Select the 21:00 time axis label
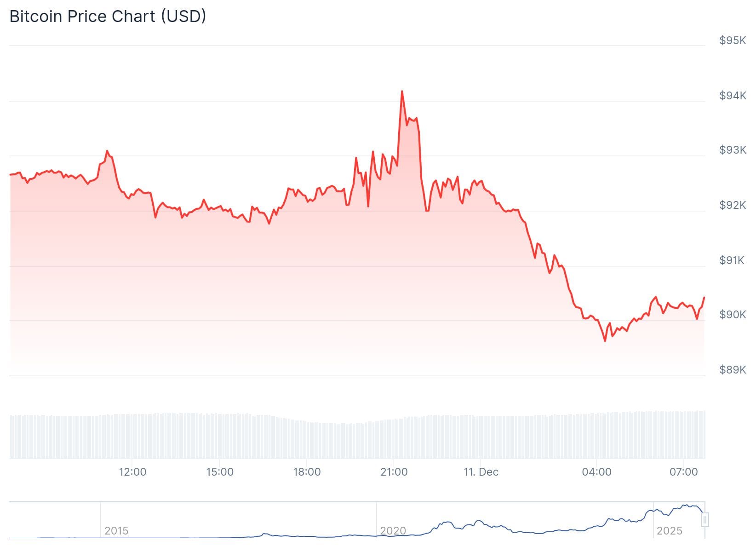 click(394, 472)
